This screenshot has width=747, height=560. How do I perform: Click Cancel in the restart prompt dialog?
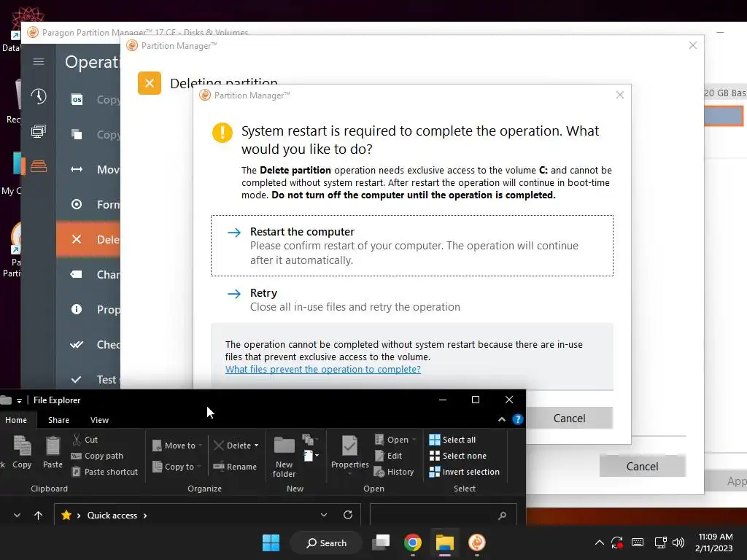coord(569,418)
